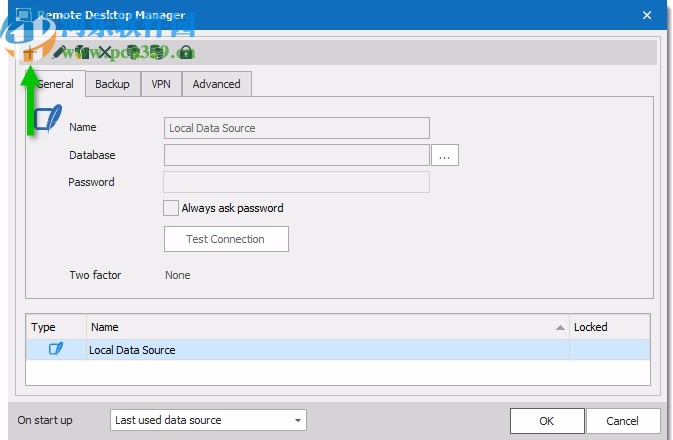
Task: Duplicate the data source via toolbar icon
Action: click(82, 52)
